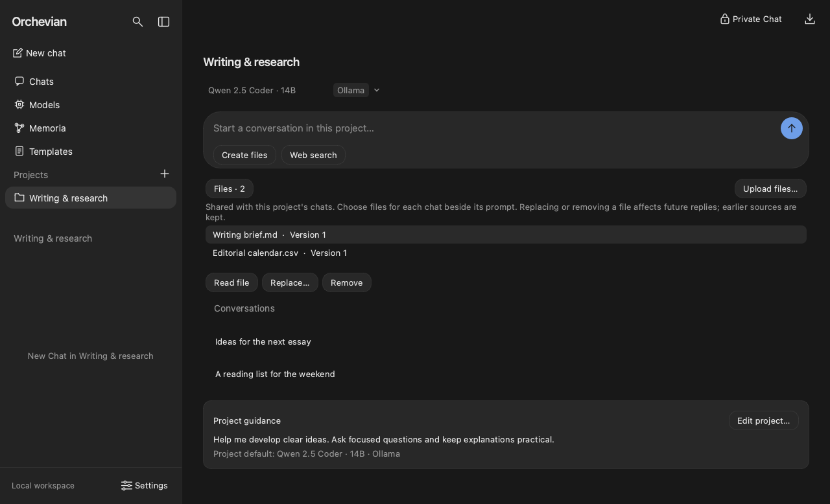Image resolution: width=830 pixels, height=504 pixels.
Task: Open the Qwen 2.5 Coder model selector
Action: (x=252, y=90)
